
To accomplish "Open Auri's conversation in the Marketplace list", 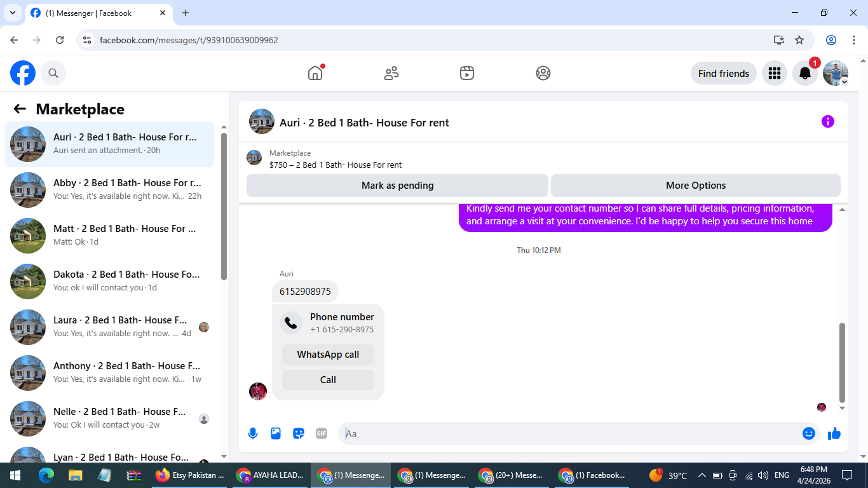I will (x=109, y=144).
